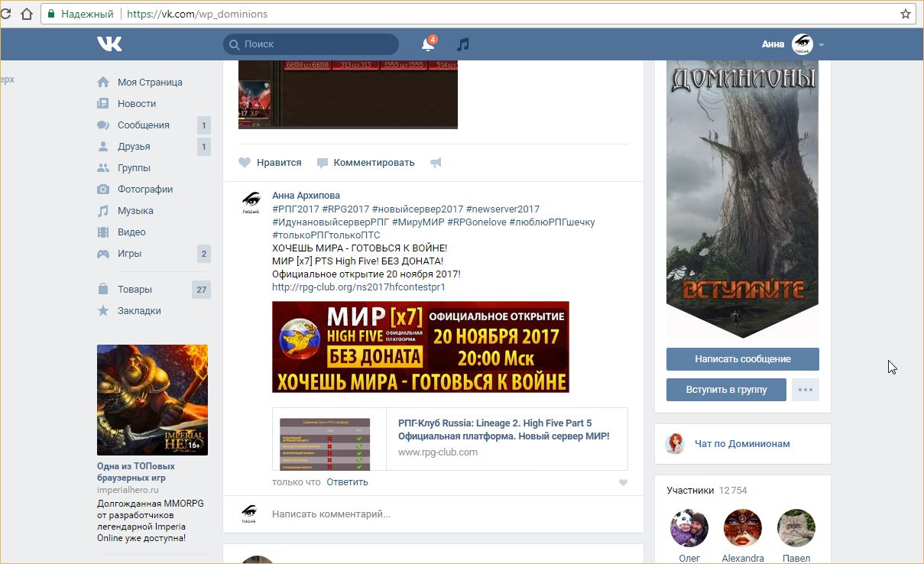Open notifications bell with 4 alerts
The image size is (924, 564).
pyautogui.click(x=428, y=44)
